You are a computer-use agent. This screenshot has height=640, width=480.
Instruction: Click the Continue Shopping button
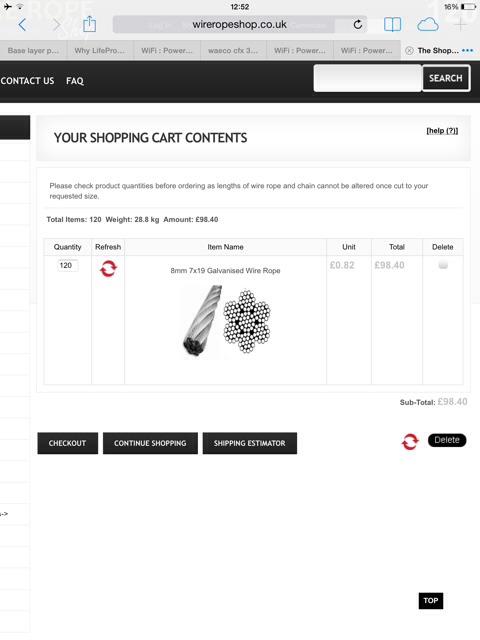[x=150, y=443]
